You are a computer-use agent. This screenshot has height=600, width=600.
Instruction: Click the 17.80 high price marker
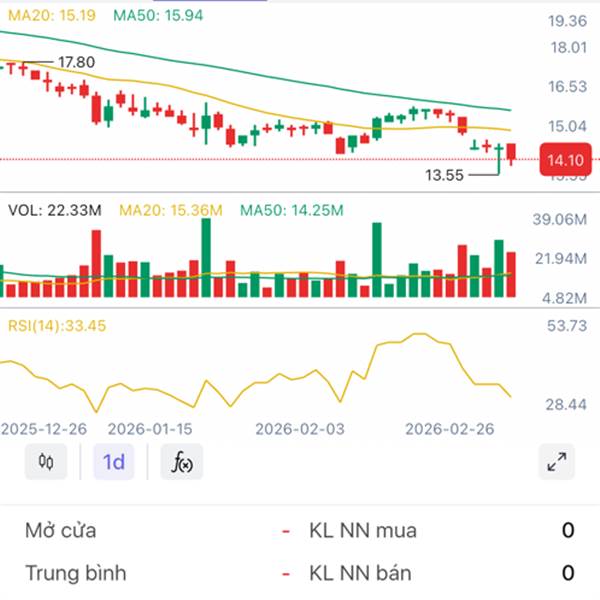click(76, 62)
